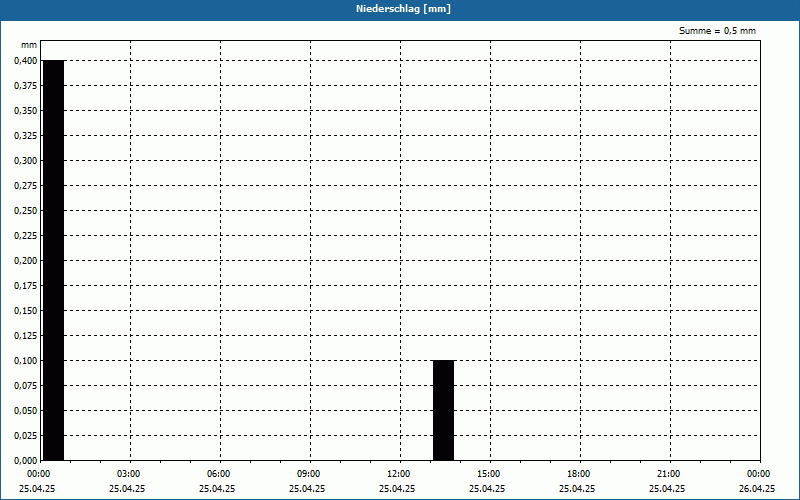Screen dimensions: 800x500
Task: Click the 06:00 time label
Action: [x=219, y=474]
